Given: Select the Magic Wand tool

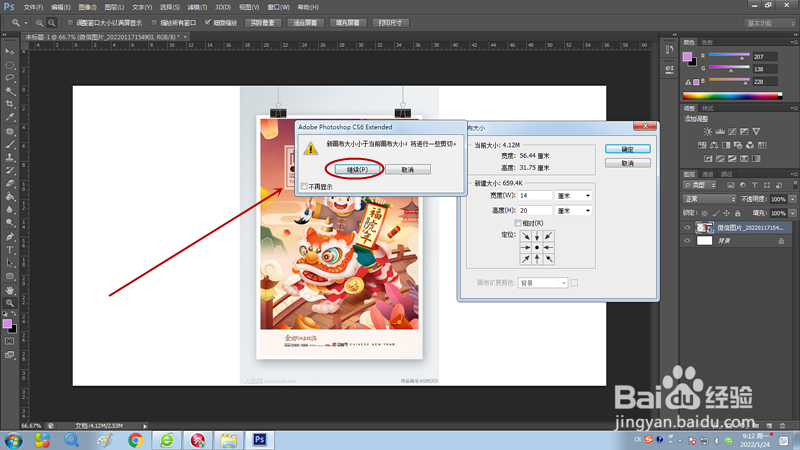Looking at the screenshot, I should coord(10,91).
